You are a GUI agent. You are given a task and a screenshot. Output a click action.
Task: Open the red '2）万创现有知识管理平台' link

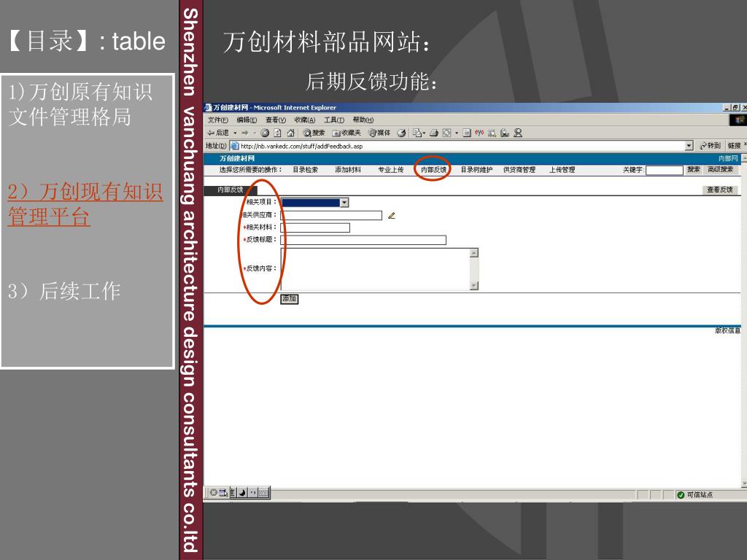[x=85, y=204]
